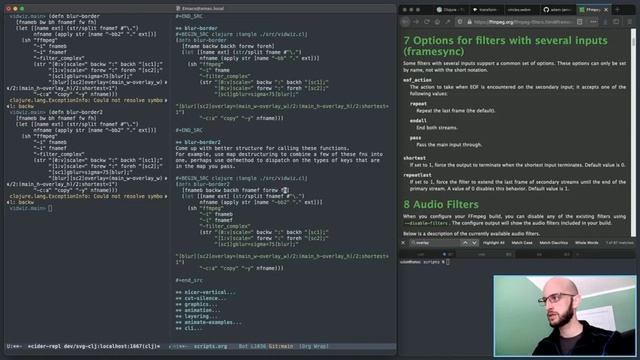
Task: Switch to the GitHub adam-james tab
Action: [x=557, y=9]
